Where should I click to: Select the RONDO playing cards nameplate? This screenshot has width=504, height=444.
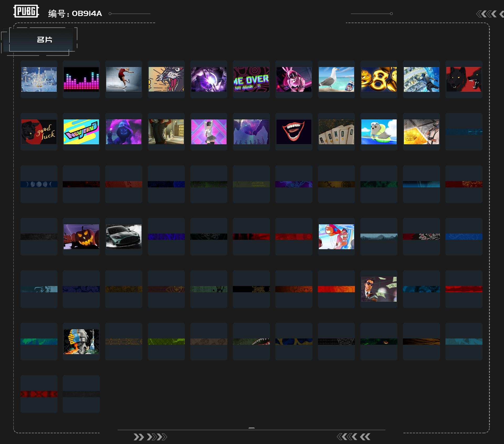coord(336,132)
